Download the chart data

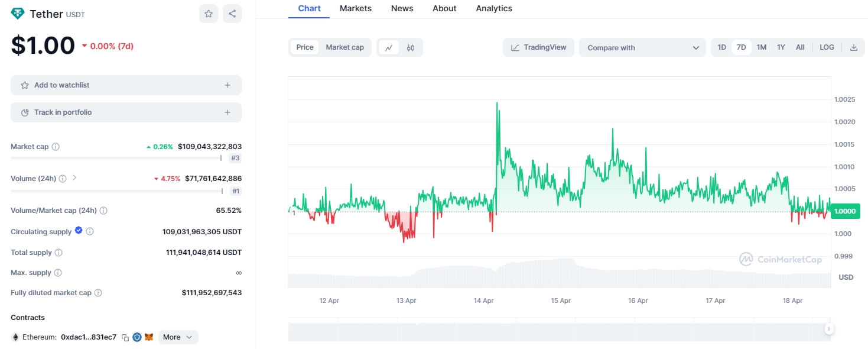click(x=853, y=47)
